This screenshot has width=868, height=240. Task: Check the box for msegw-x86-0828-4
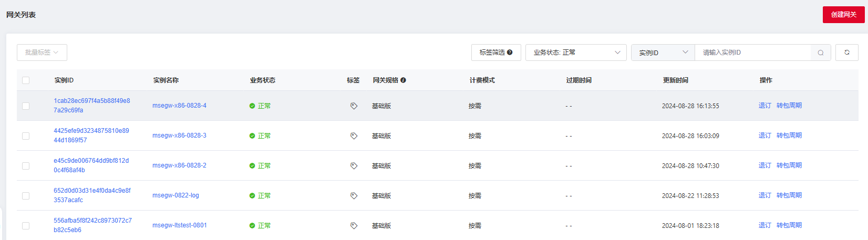tap(26, 106)
